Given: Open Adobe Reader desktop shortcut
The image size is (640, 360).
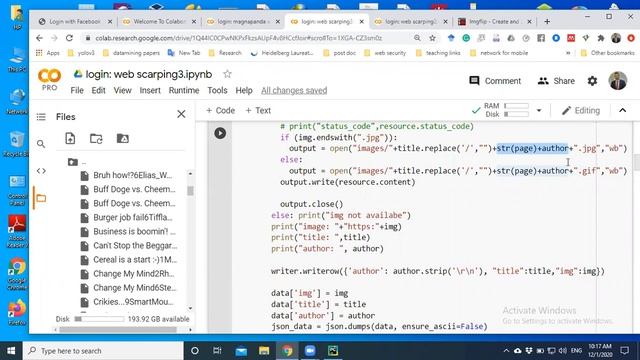Looking at the screenshot, I should tap(17, 231).
